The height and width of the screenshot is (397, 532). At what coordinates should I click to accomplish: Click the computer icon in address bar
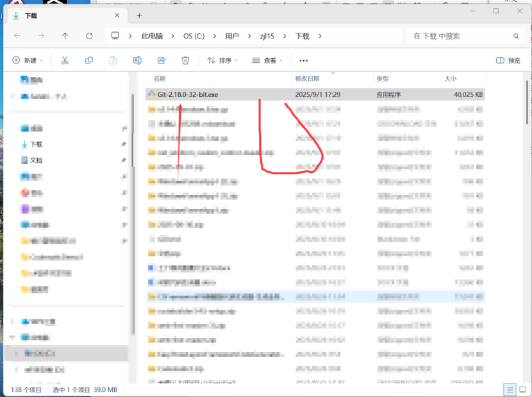tap(115, 36)
